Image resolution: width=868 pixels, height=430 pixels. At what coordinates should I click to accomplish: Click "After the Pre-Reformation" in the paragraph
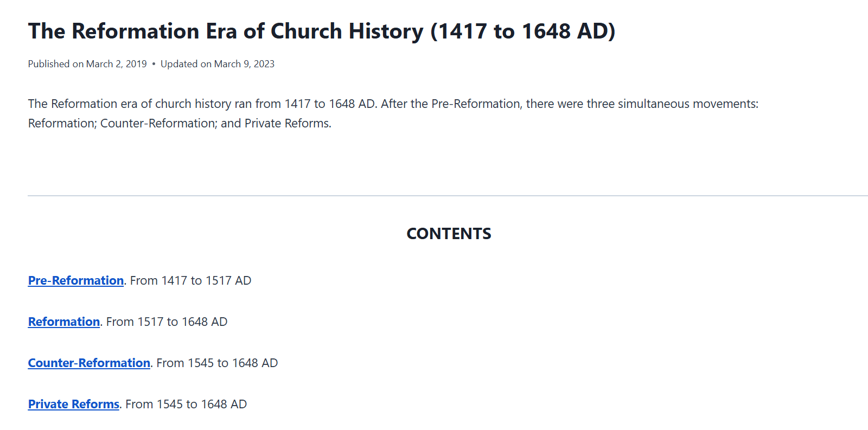point(450,104)
